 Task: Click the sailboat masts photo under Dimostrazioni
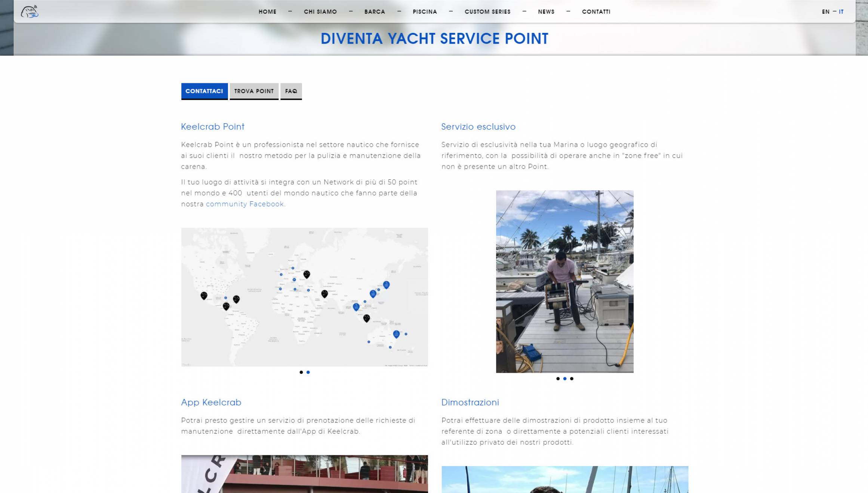[564, 480]
